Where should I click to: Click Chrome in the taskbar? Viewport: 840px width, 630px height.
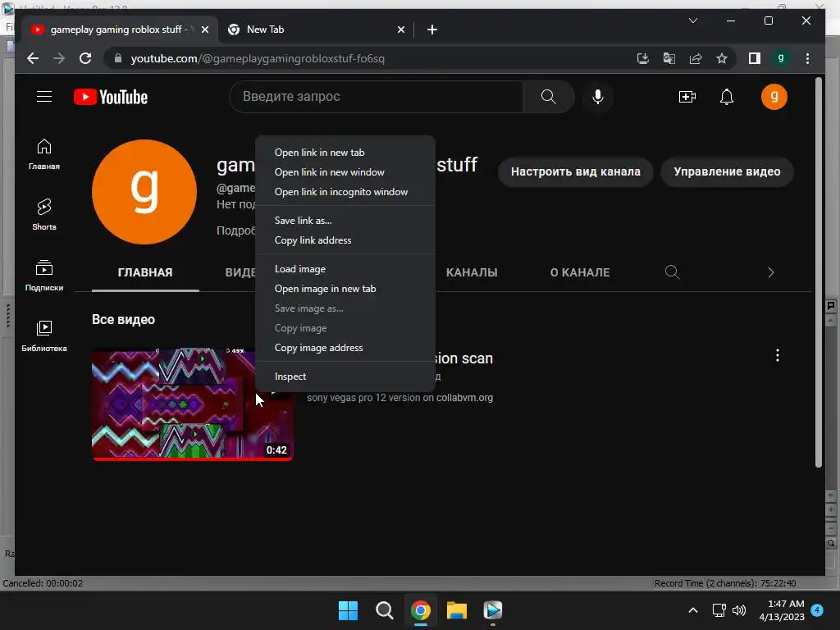click(421, 610)
